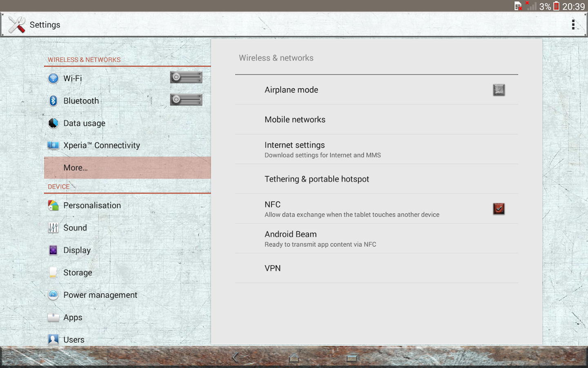
Task: Open Tethering & portable hotspot
Action: tap(376, 179)
